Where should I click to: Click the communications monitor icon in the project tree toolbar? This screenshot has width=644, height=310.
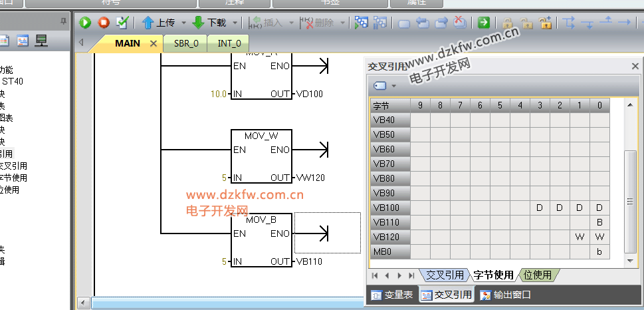41,41
